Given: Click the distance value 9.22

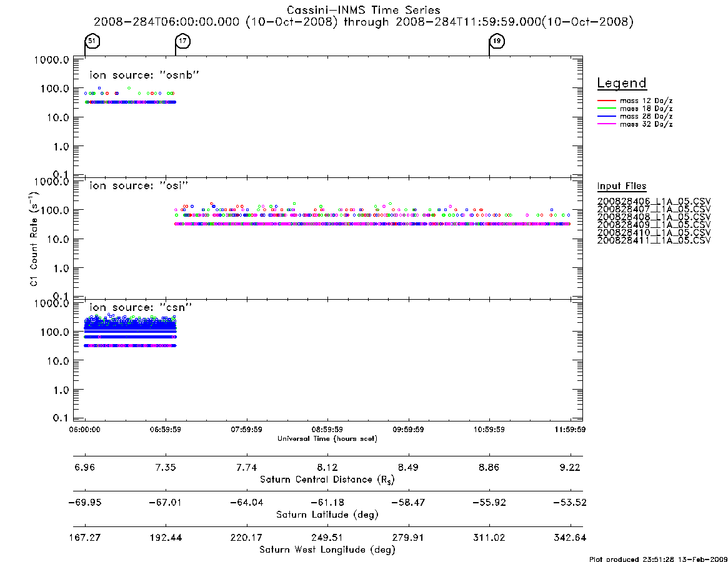Looking at the screenshot, I should pos(570,467).
